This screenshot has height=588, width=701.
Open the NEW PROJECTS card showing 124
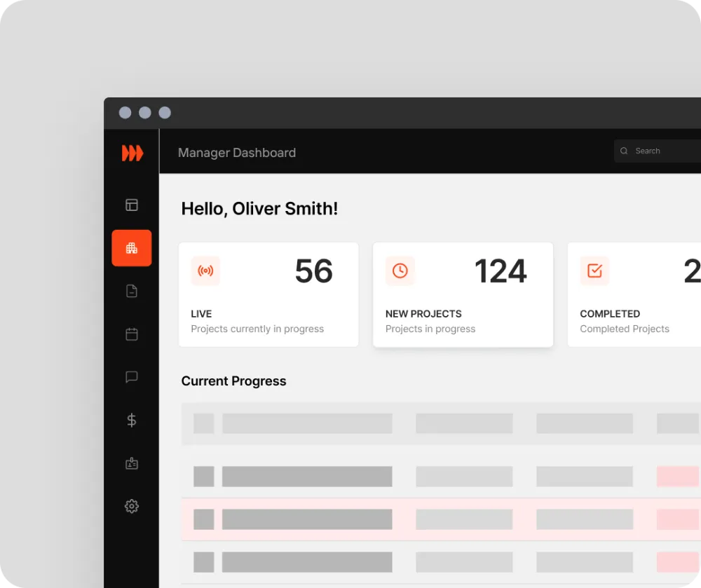click(x=463, y=294)
